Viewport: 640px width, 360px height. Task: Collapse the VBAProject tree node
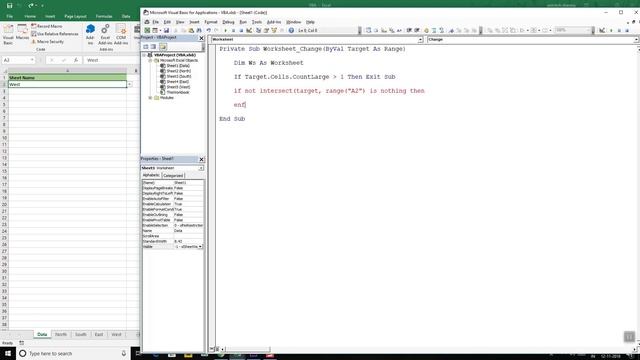(x=144, y=55)
